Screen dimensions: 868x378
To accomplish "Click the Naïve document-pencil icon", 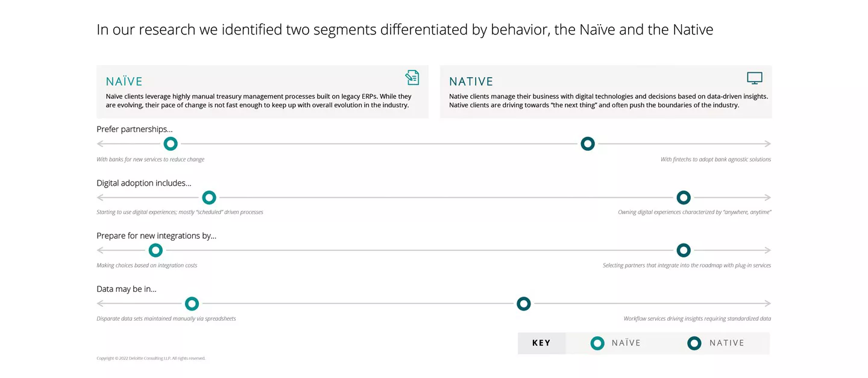I will click(x=412, y=78).
